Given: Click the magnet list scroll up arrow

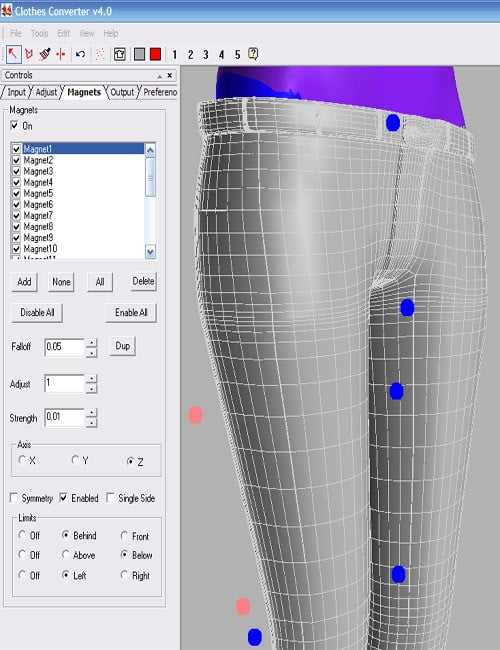Looking at the screenshot, I should click(150, 150).
